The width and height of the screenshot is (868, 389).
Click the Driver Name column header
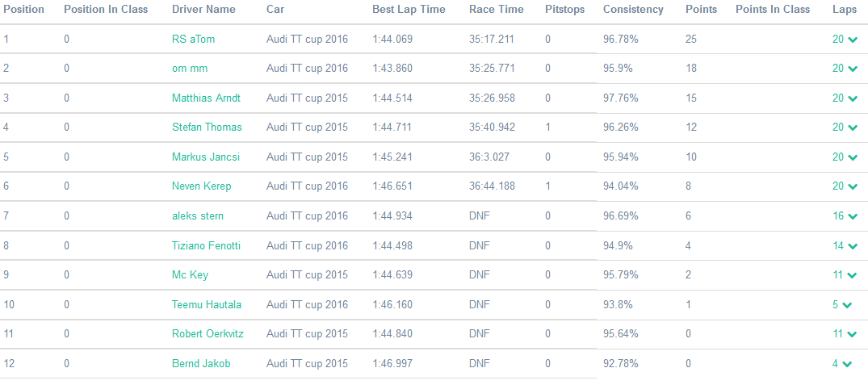[x=203, y=10]
